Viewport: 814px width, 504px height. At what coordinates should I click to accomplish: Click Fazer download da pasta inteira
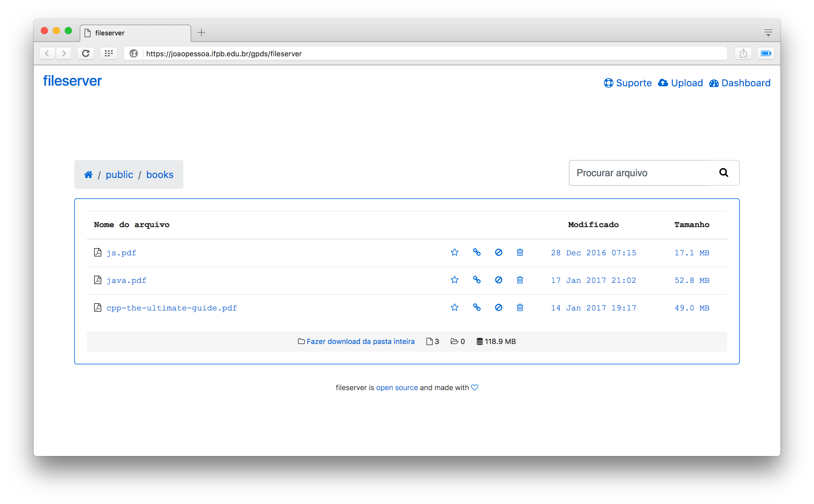pyautogui.click(x=360, y=341)
